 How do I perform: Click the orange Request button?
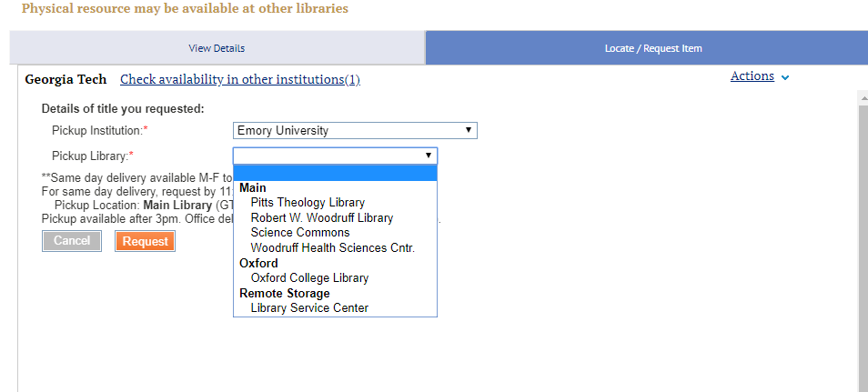point(145,241)
